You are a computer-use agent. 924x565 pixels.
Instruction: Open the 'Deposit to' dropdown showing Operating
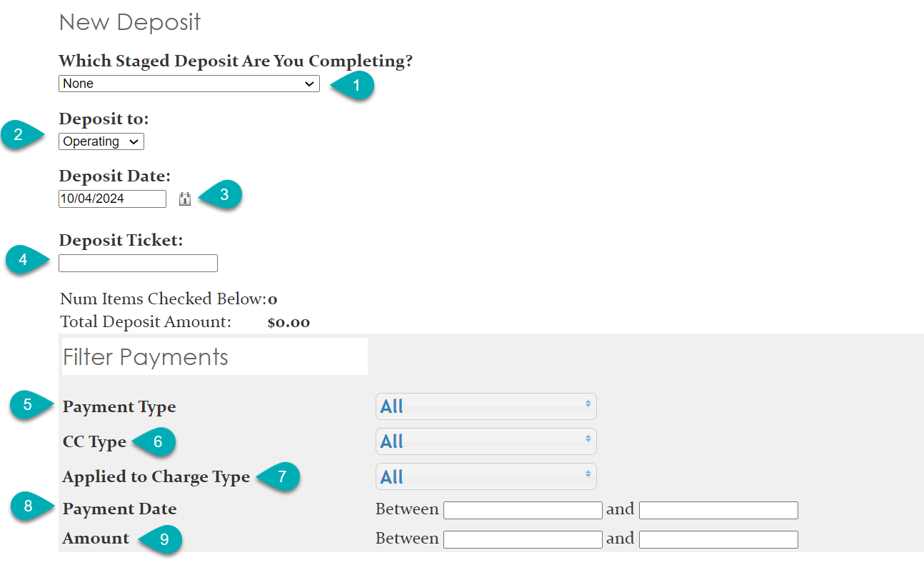pos(100,141)
